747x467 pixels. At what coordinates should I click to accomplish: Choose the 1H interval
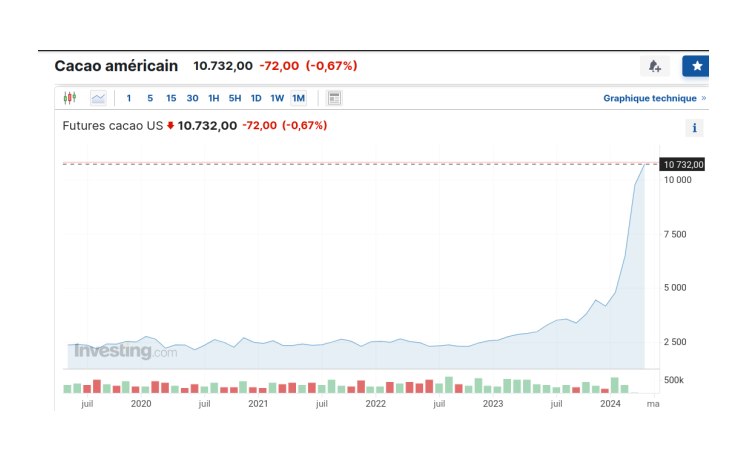(x=214, y=98)
